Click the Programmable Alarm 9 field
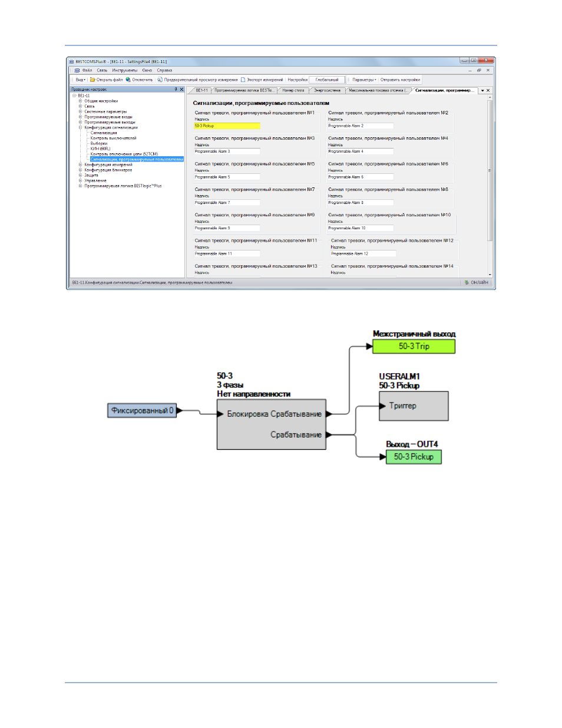The image size is (562, 728). [x=227, y=228]
